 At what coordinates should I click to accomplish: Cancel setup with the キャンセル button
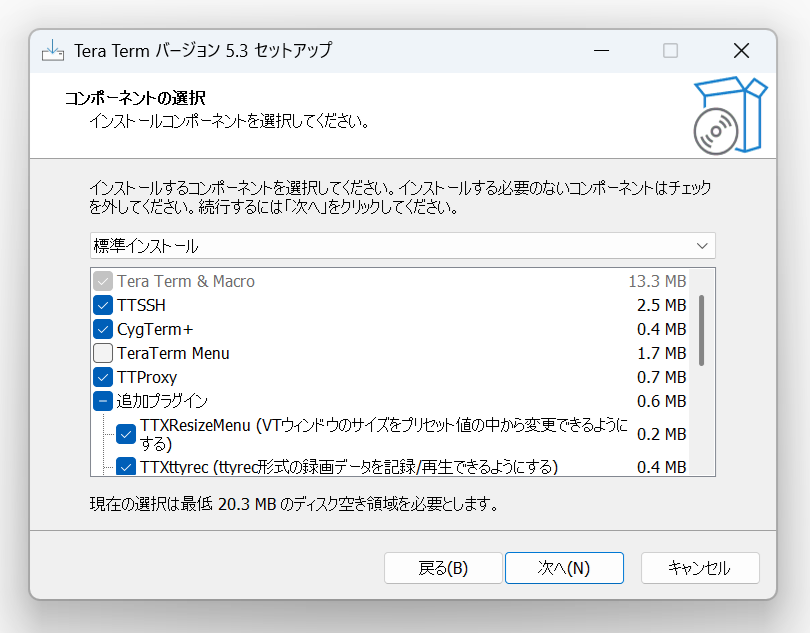click(700, 568)
